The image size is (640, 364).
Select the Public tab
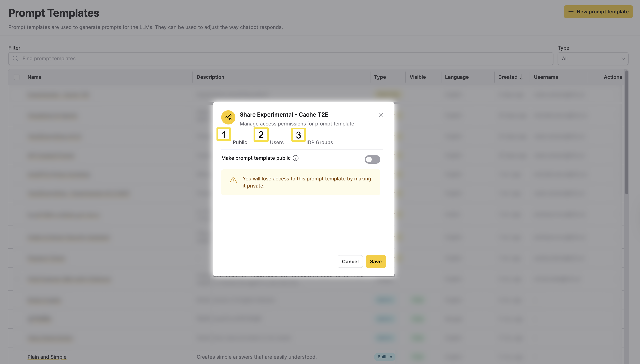pyautogui.click(x=239, y=142)
